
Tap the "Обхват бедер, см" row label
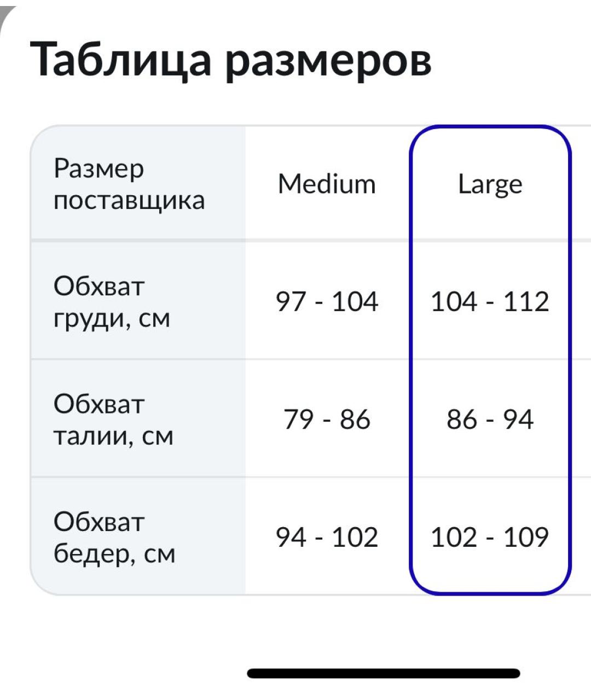114,538
